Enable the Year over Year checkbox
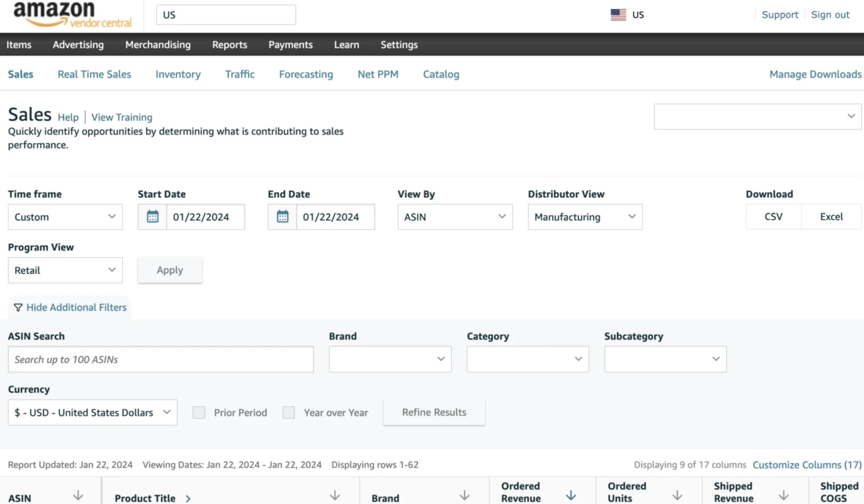864x504 pixels. tap(289, 413)
